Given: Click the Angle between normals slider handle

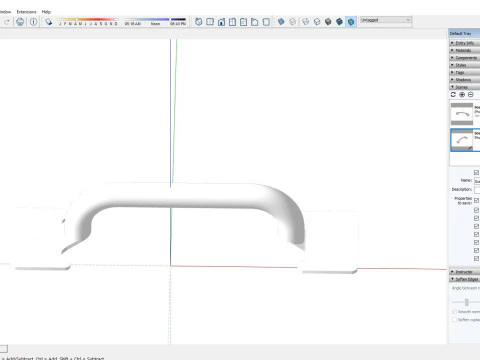Looking at the screenshot, I should [x=467, y=302].
